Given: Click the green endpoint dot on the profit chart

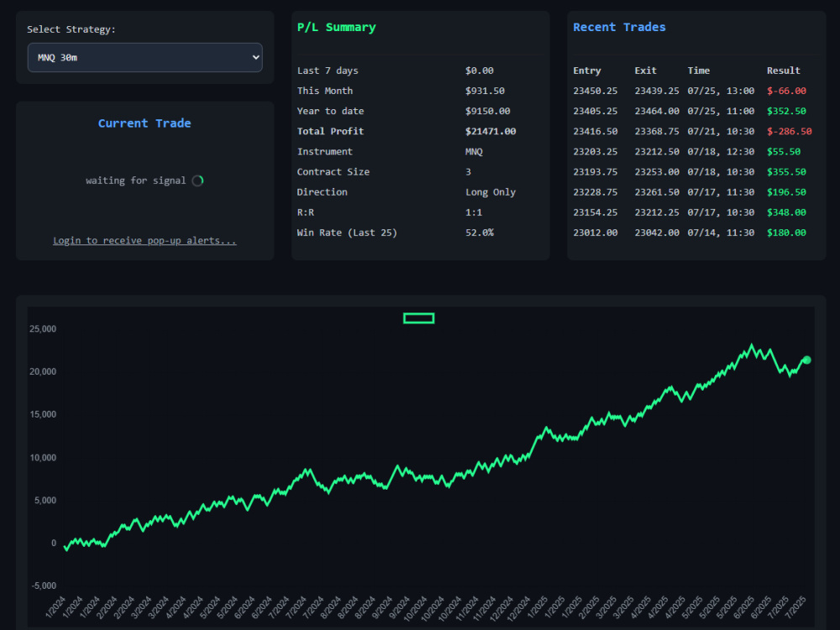Looking at the screenshot, I should [x=806, y=360].
